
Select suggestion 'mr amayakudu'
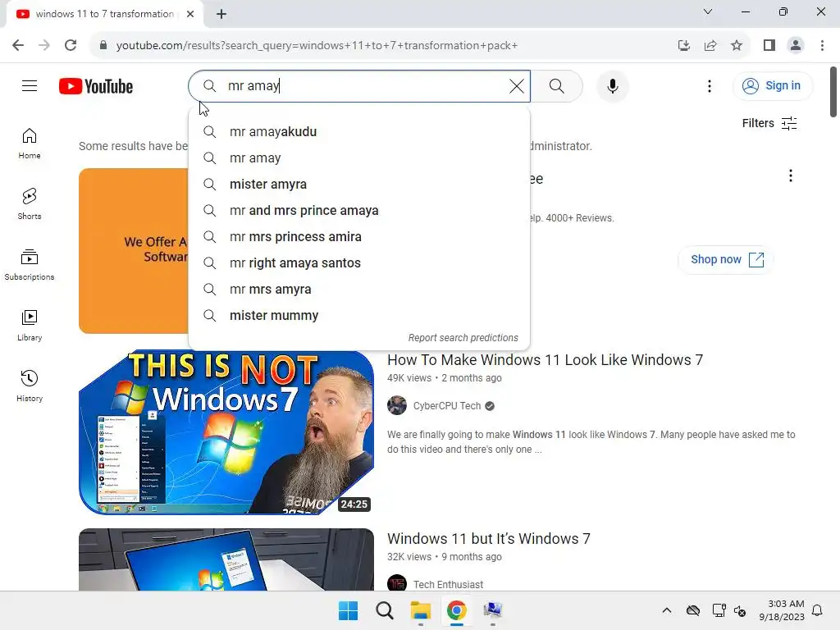tap(359, 132)
